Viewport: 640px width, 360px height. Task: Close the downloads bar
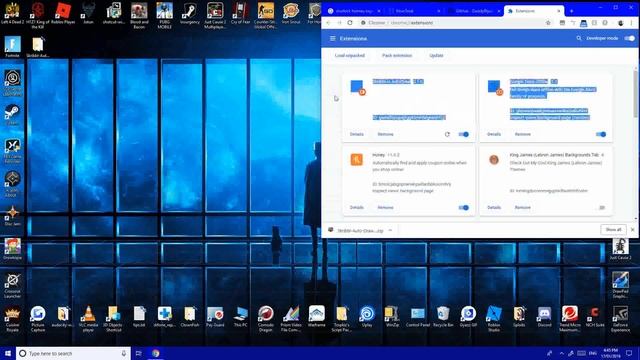click(x=633, y=230)
